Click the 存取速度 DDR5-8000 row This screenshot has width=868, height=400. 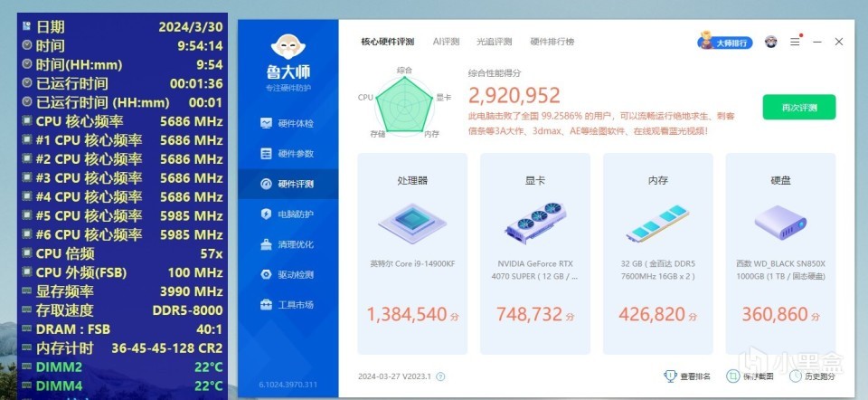tap(122, 310)
